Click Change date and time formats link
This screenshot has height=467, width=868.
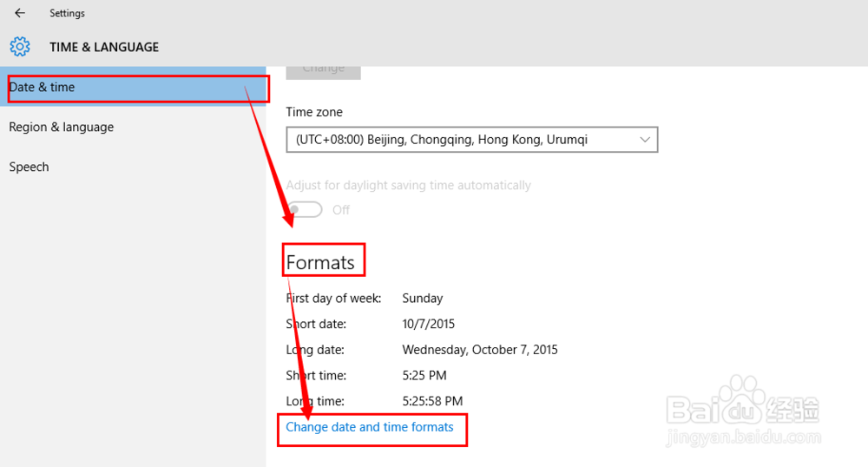pos(369,427)
